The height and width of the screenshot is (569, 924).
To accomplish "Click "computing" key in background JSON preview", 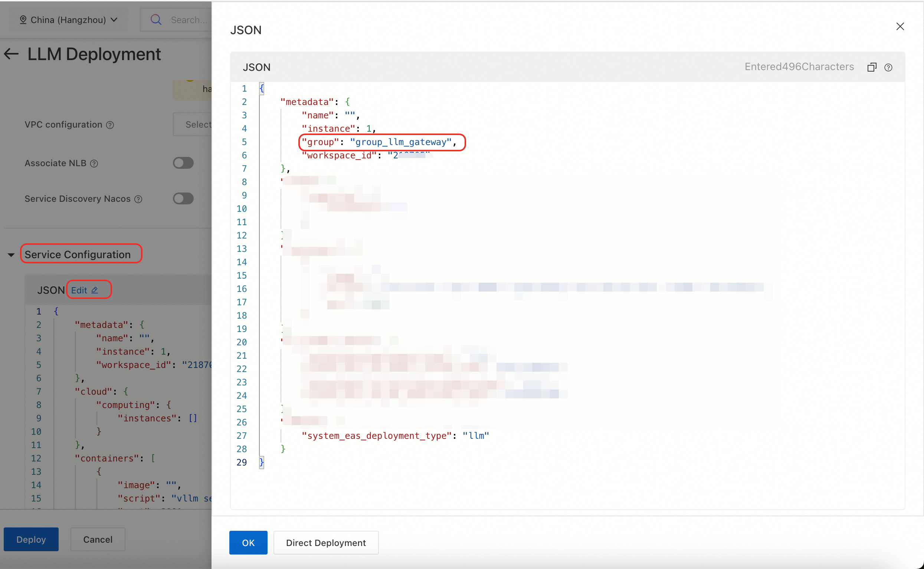I will (x=125, y=405).
